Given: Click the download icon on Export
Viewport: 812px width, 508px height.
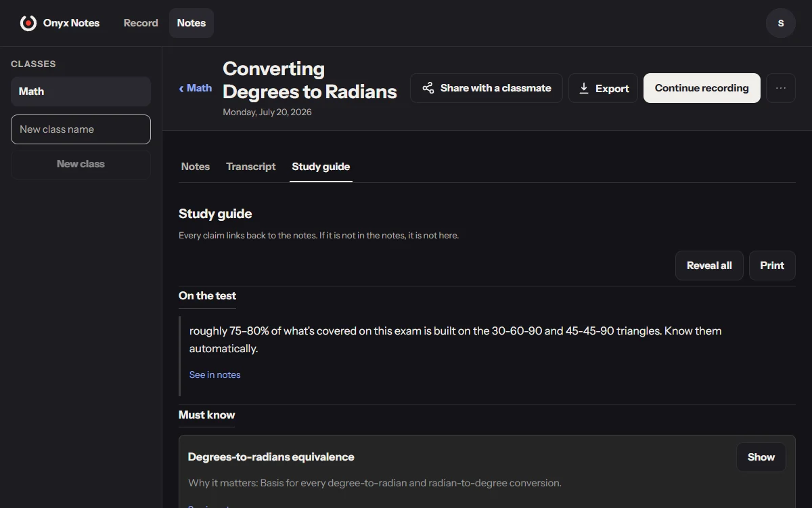Looking at the screenshot, I should [584, 88].
